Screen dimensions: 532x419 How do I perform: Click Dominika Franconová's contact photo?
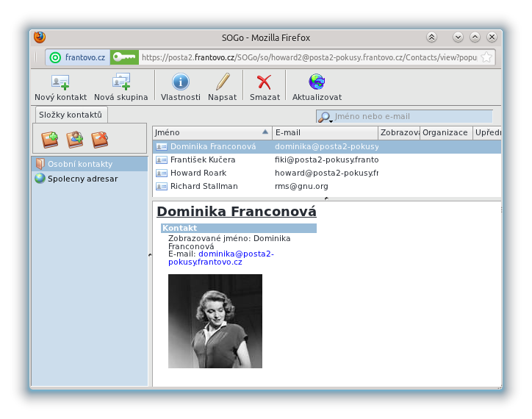[215, 320]
